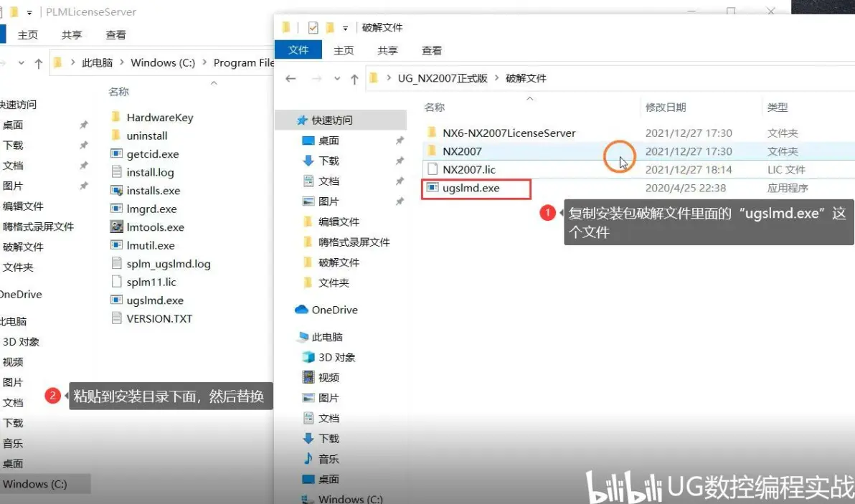Viewport: 855px width, 504px height.
Task: Select getcid.exe in PLMLicenseServer window
Action: point(153,154)
